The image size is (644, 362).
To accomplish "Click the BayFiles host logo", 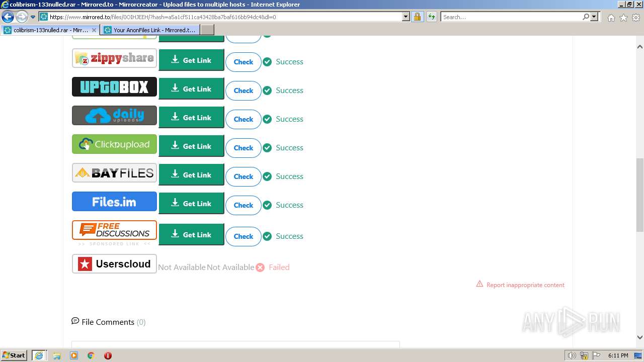I will point(114,173).
